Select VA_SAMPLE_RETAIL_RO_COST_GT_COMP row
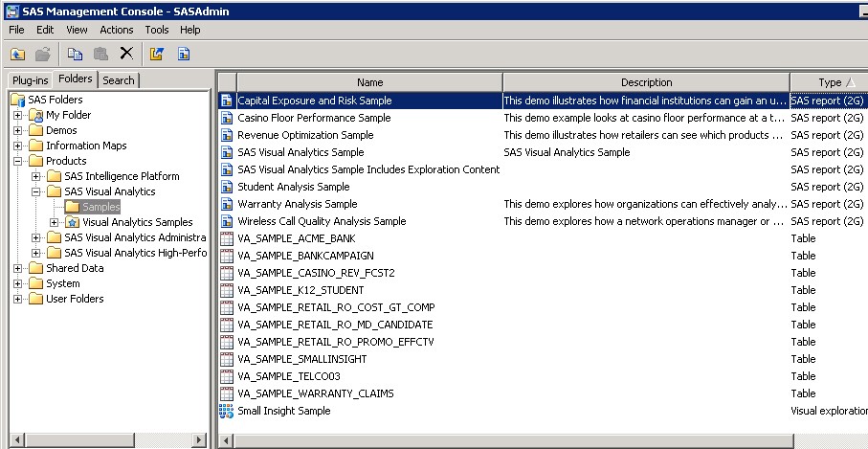The image size is (868, 449). pos(543,307)
